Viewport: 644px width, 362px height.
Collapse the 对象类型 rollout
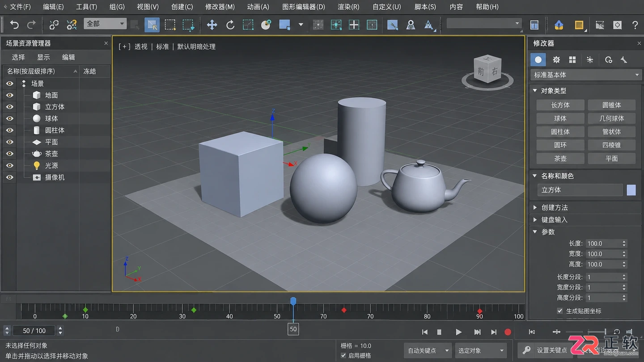coord(535,91)
